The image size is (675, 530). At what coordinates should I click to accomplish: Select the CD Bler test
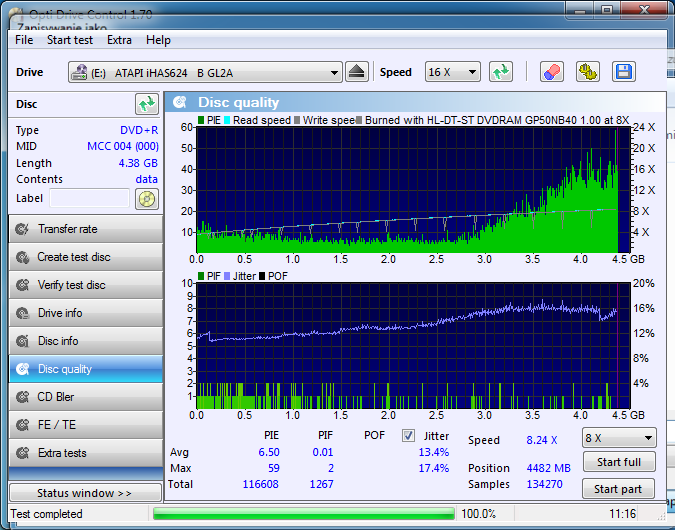tap(86, 397)
